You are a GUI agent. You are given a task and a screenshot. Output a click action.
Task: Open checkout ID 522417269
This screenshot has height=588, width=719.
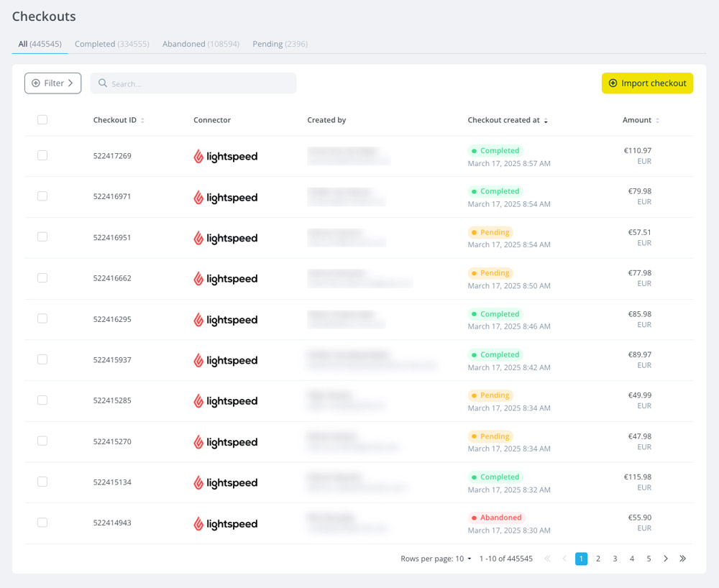click(112, 156)
